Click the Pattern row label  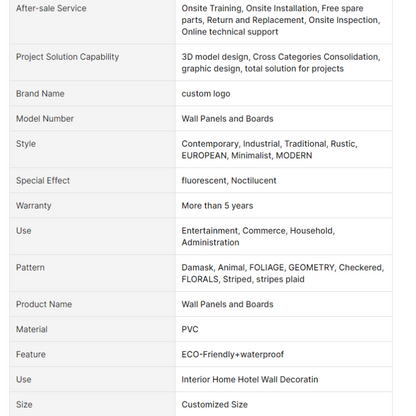[30, 268]
